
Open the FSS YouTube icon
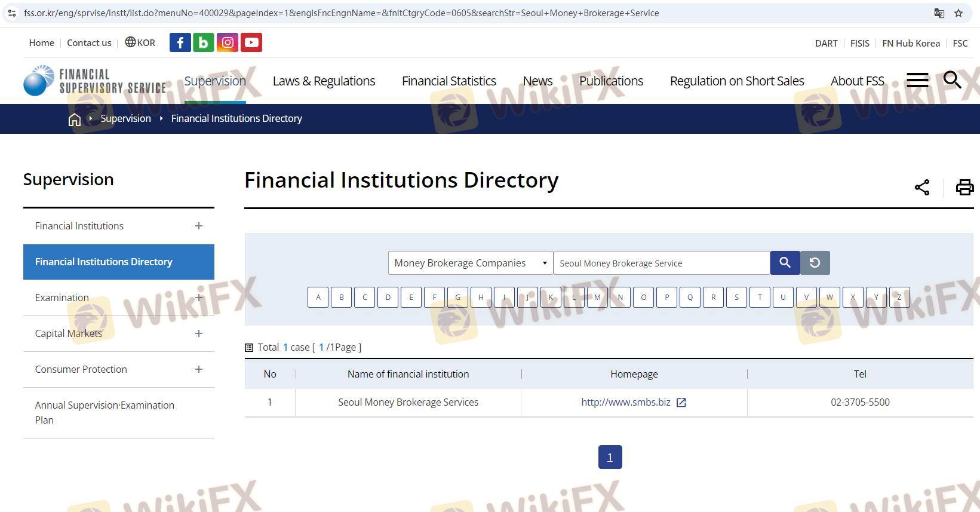(251, 42)
